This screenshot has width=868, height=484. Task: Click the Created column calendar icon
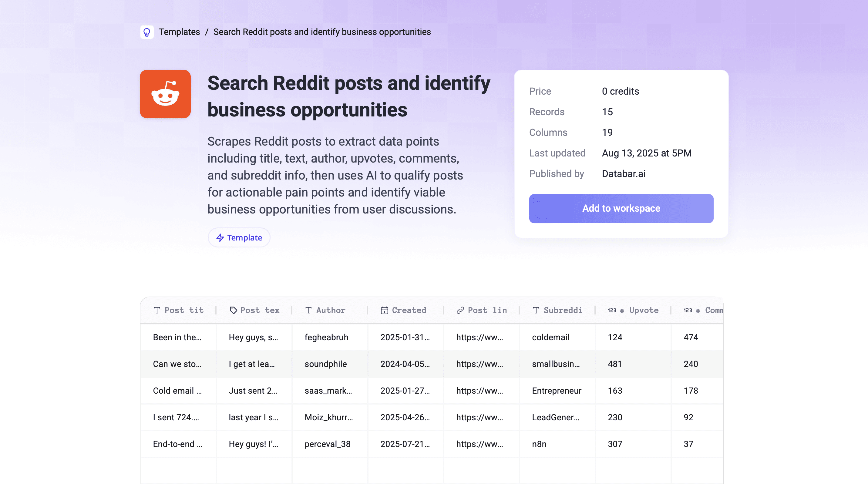click(x=384, y=310)
